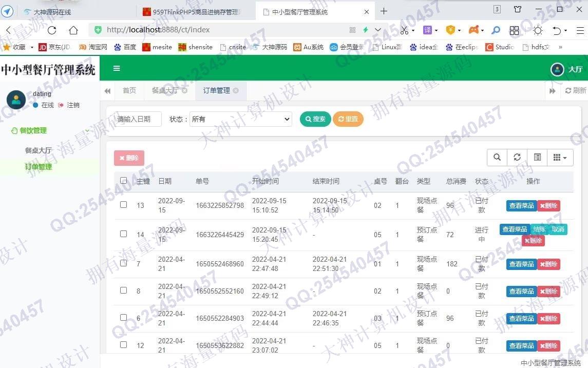Click 结账 for order 14
588x368 pixels.
539,229
